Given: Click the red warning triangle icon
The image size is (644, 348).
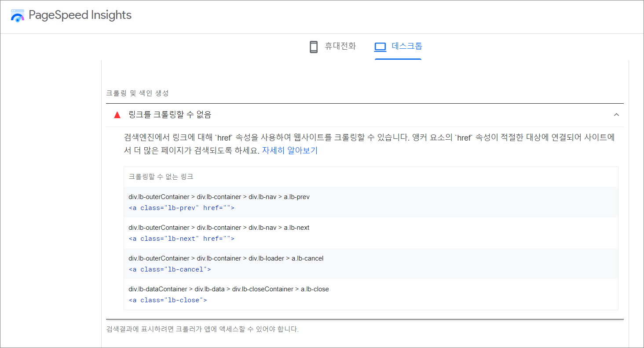Looking at the screenshot, I should pyautogui.click(x=117, y=115).
